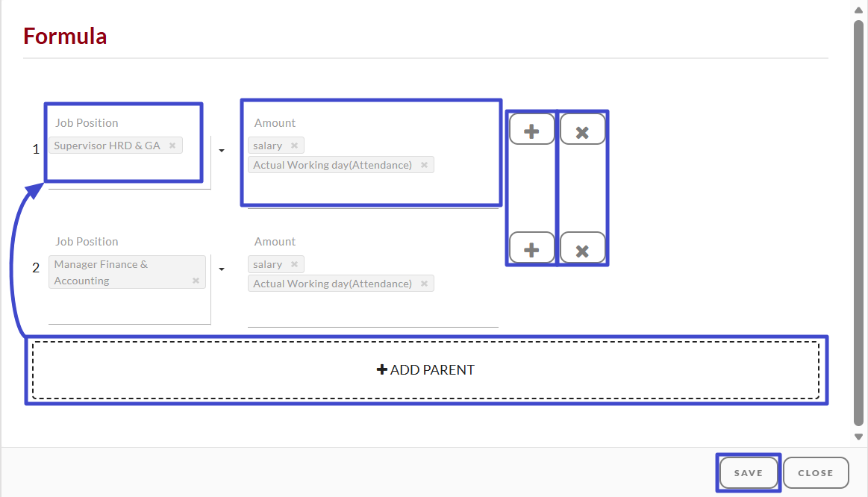Click the scrollbar up arrow
The image size is (868, 497).
coord(858,10)
